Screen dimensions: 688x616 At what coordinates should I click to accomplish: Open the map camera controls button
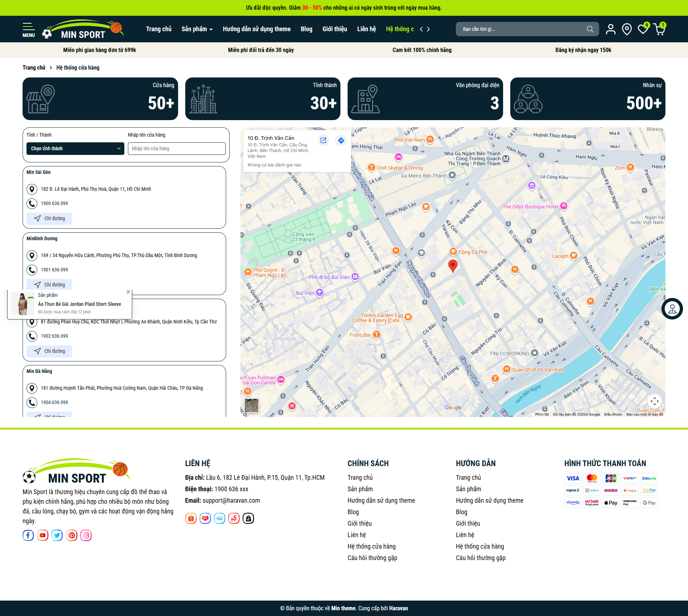pos(654,401)
